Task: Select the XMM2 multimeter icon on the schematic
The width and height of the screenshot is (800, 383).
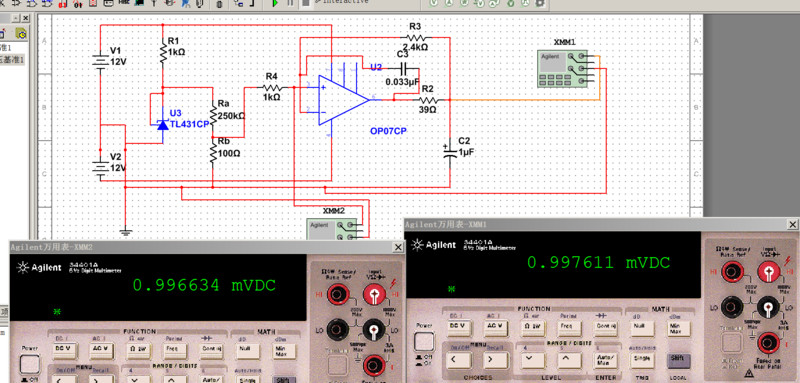Action: tap(332, 228)
